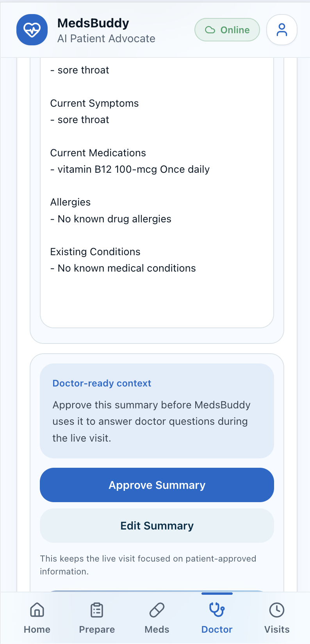
Task: Click the cloud icon in Online badge
Action: [x=210, y=30]
